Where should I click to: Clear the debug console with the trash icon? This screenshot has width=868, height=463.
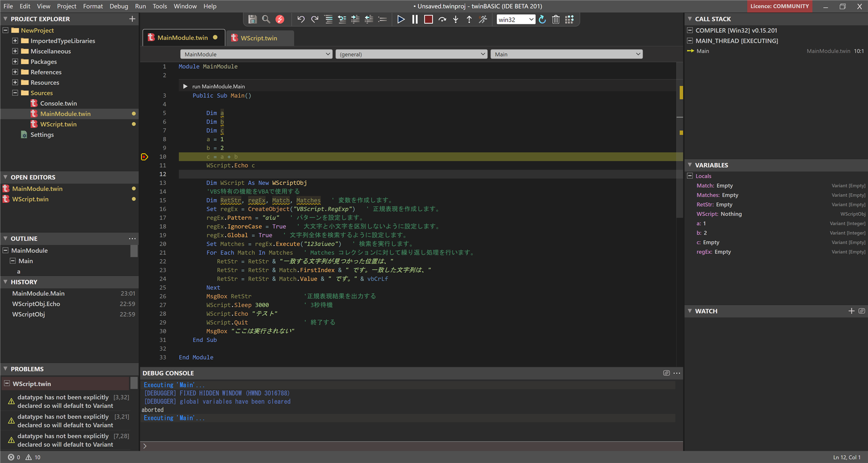pos(556,19)
